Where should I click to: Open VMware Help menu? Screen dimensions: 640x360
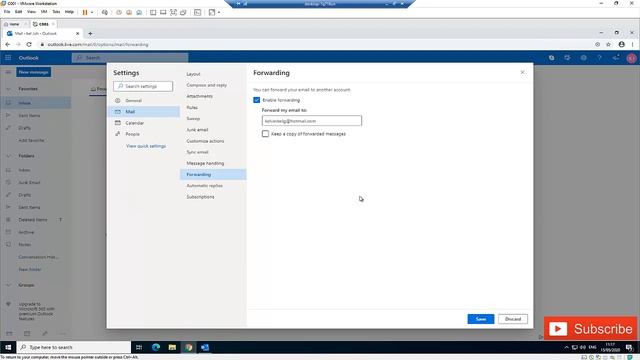(x=69, y=12)
